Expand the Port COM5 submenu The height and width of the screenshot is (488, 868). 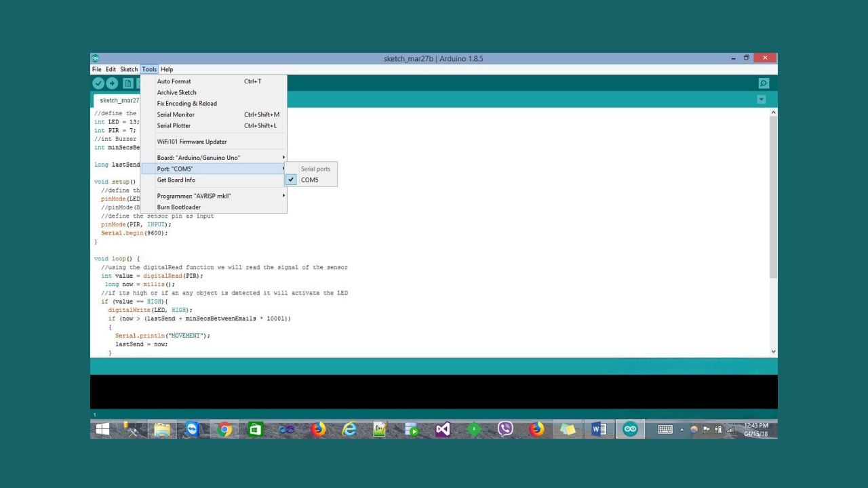tap(214, 169)
